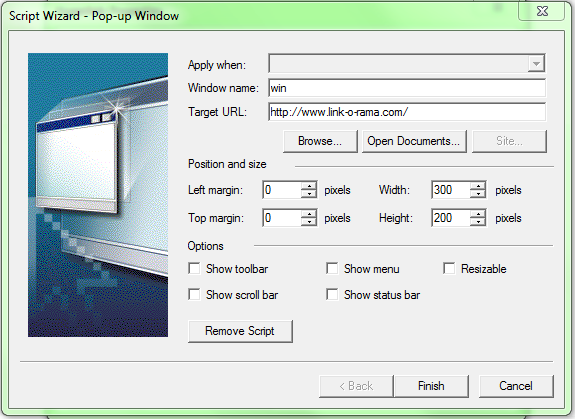Viewport: 575px width, 419px height.
Task: Enable the Show menu checkbox
Action: click(332, 268)
